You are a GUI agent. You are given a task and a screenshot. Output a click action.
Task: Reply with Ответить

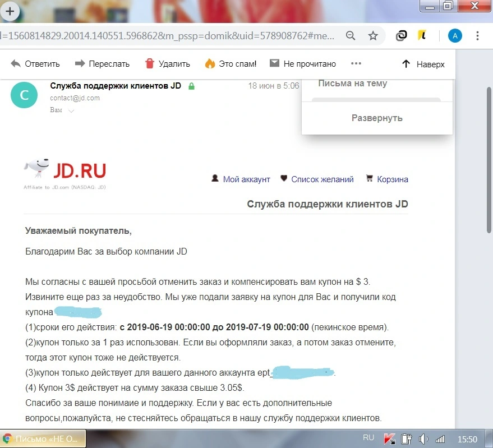click(35, 64)
